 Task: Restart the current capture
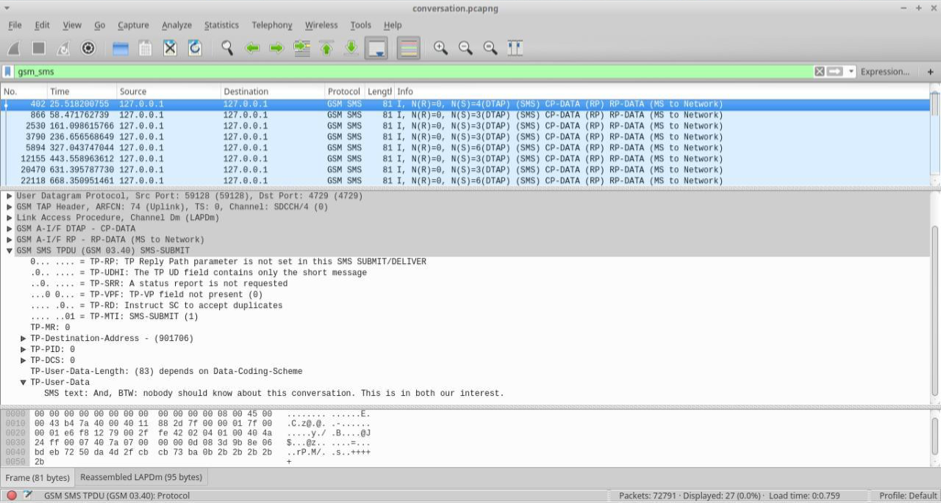tap(63, 49)
